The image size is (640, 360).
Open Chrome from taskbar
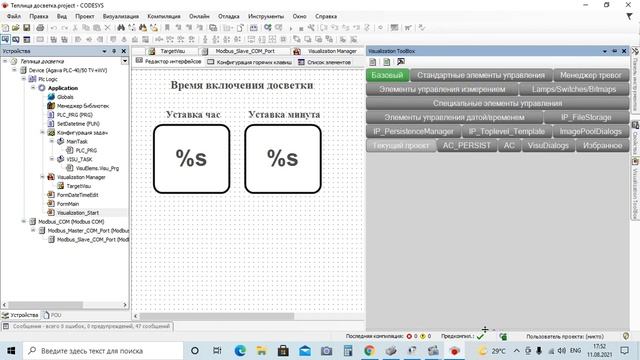369,351
